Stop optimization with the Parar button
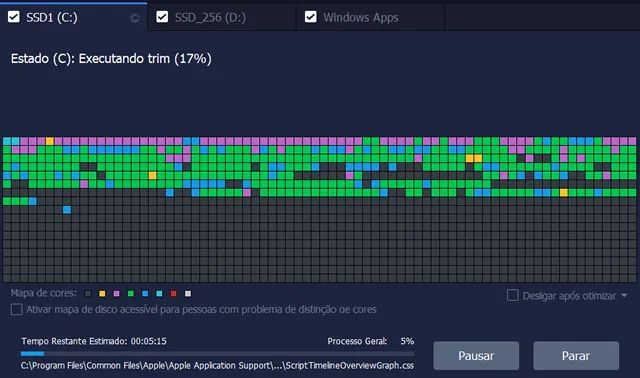 point(576,356)
